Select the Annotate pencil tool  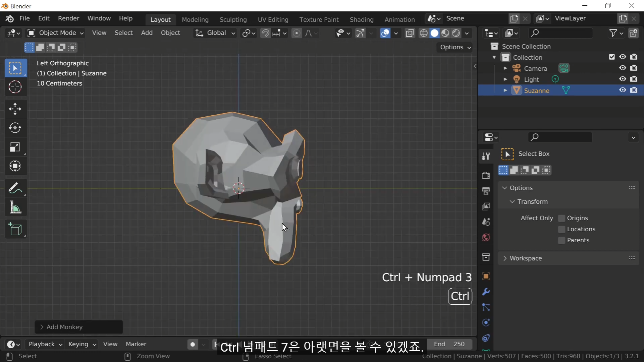click(15, 188)
